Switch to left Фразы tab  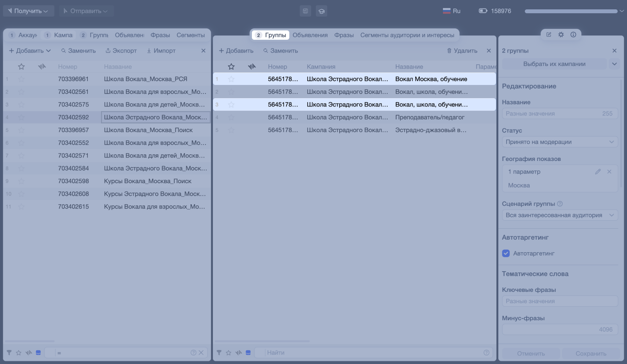160,35
